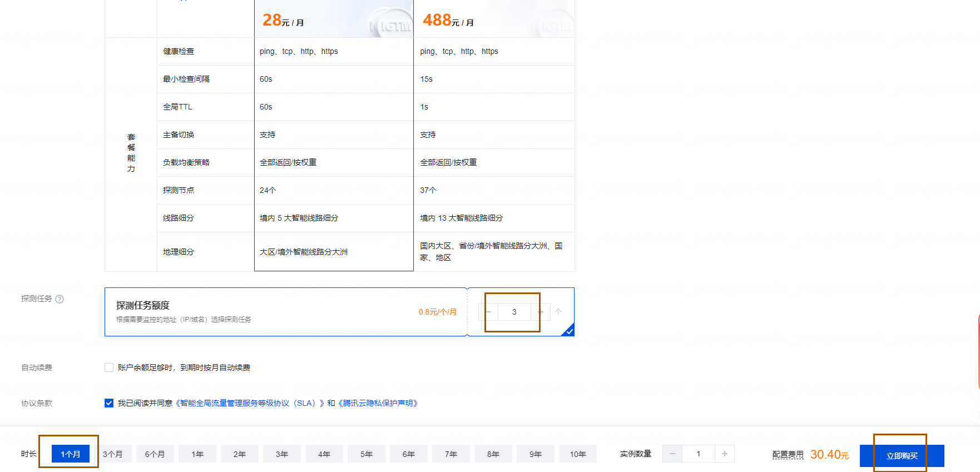
Task: Choose the 2年 duration option
Action: [x=240, y=454]
